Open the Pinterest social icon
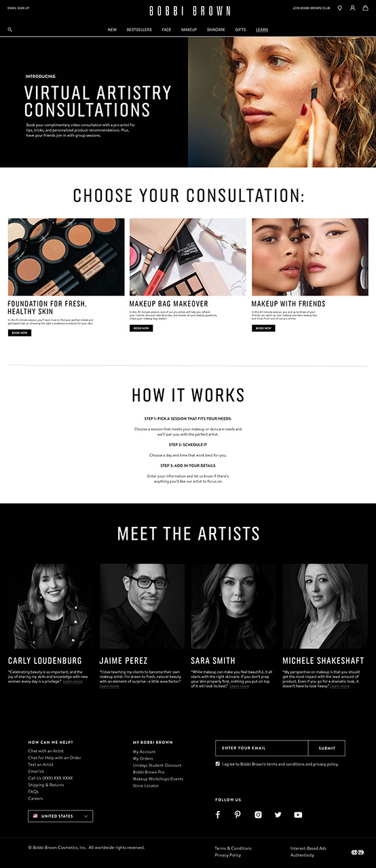This screenshot has height=868, width=376. [x=238, y=814]
